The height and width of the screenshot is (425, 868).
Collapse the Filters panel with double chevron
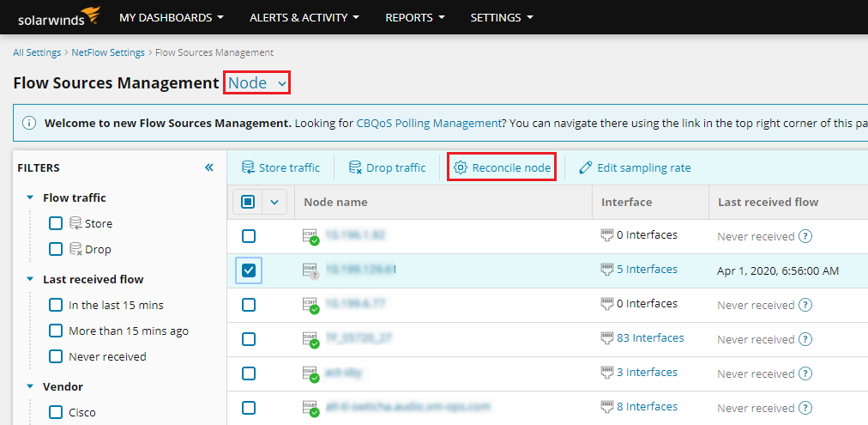pos(209,167)
